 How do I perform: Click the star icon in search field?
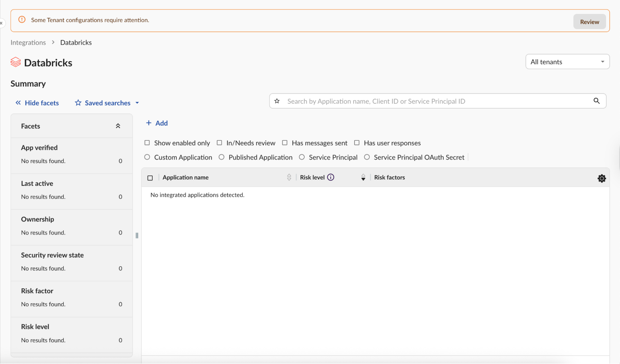tap(277, 101)
